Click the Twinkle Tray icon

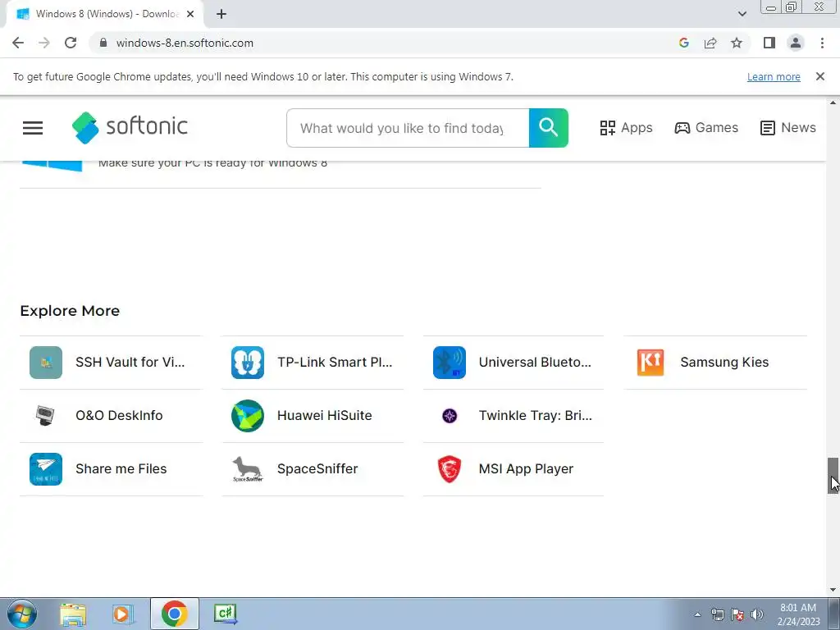point(450,416)
